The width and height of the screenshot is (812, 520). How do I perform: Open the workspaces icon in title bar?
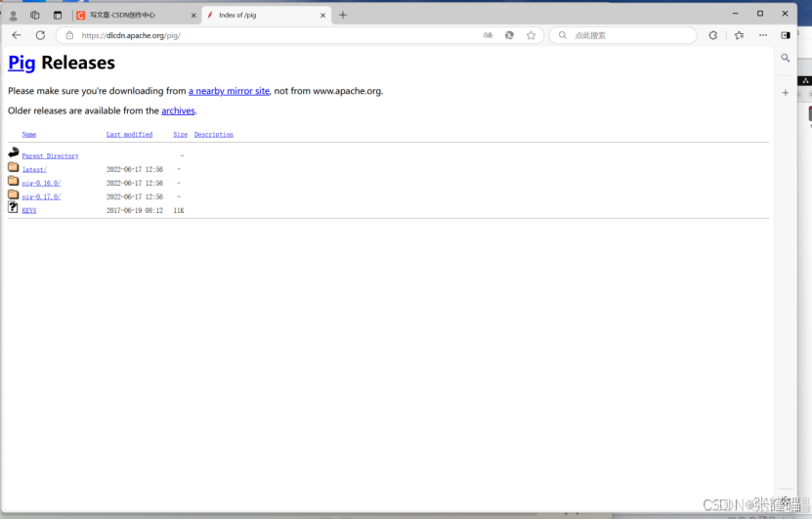tap(35, 15)
